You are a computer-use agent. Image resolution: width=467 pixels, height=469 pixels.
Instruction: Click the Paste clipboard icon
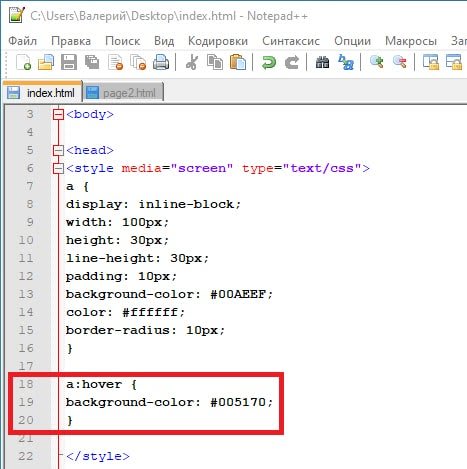point(238,62)
